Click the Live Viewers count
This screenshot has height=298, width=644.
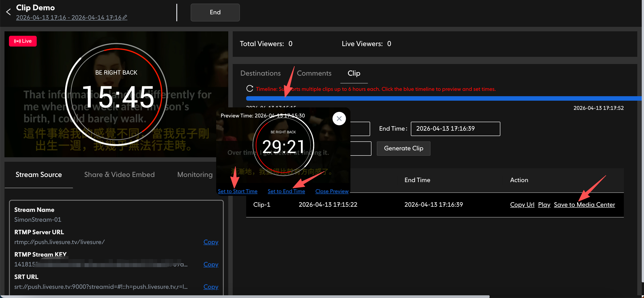tap(389, 44)
